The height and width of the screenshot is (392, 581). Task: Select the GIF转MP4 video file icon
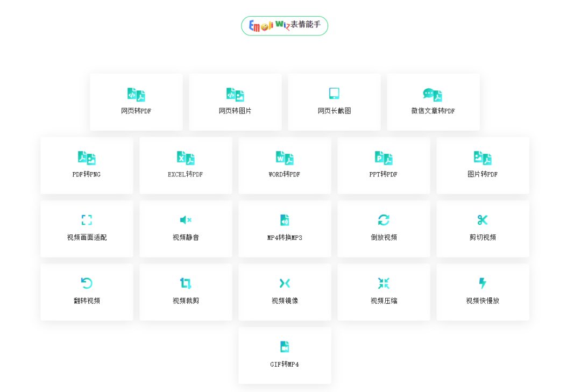click(x=285, y=347)
